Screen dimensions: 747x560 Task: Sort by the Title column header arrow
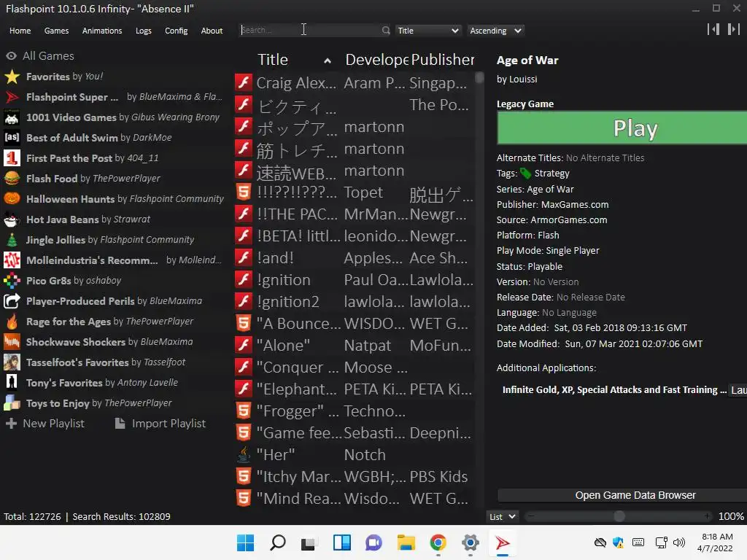coord(328,61)
